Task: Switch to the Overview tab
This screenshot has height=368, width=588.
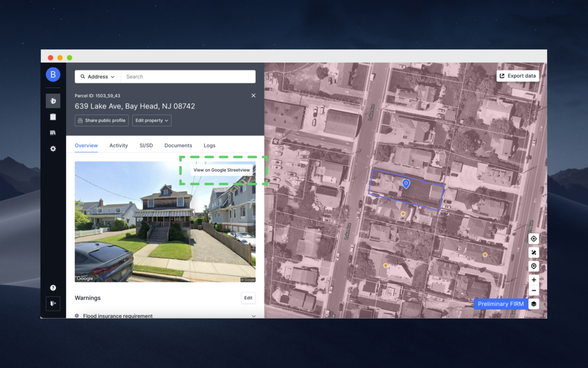Action: [x=86, y=145]
